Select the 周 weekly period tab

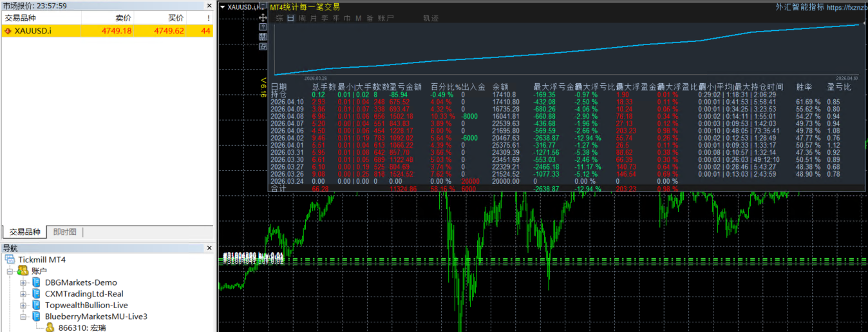click(302, 18)
